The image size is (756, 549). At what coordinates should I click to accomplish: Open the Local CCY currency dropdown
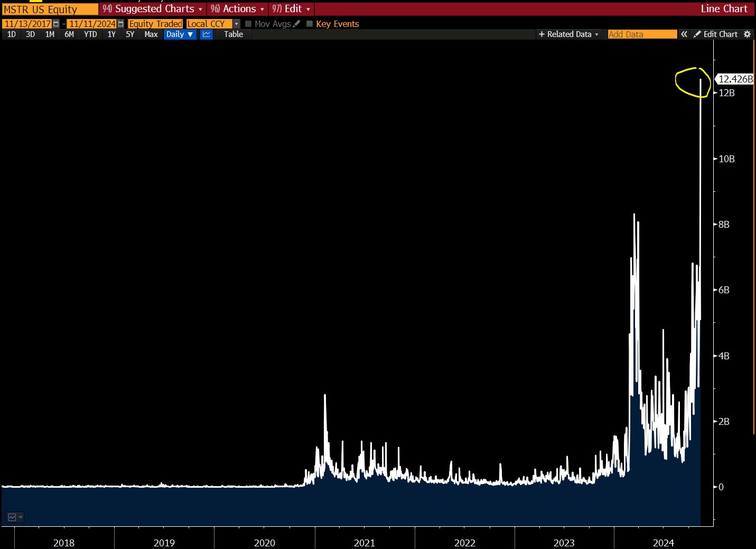click(x=236, y=24)
